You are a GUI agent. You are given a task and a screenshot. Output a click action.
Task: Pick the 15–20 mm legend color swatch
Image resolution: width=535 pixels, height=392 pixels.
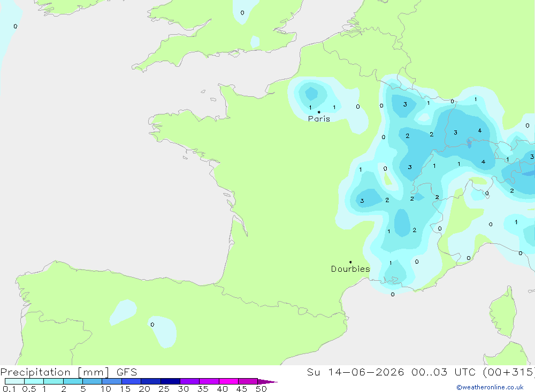tap(131, 381)
